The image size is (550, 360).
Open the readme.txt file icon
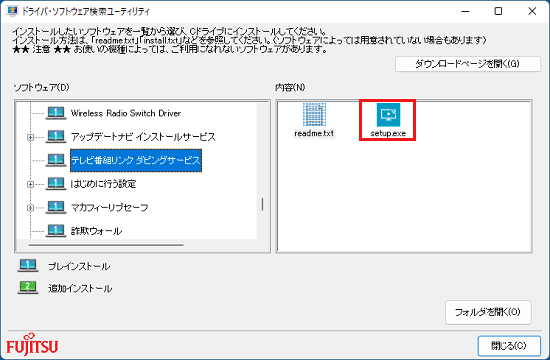click(314, 115)
